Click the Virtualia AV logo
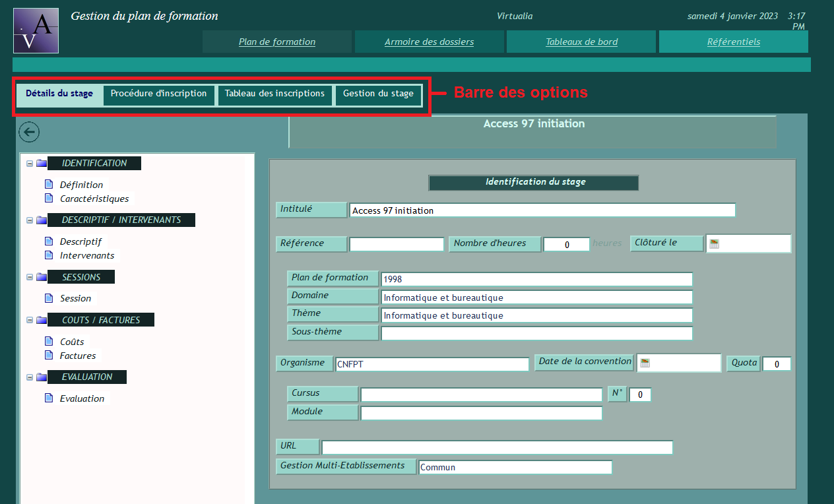834x504 pixels. click(x=36, y=31)
